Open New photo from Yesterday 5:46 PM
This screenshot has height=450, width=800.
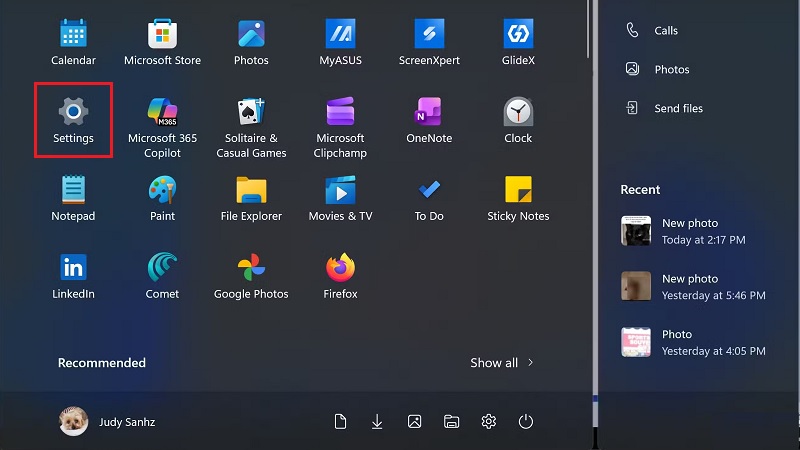(x=693, y=287)
